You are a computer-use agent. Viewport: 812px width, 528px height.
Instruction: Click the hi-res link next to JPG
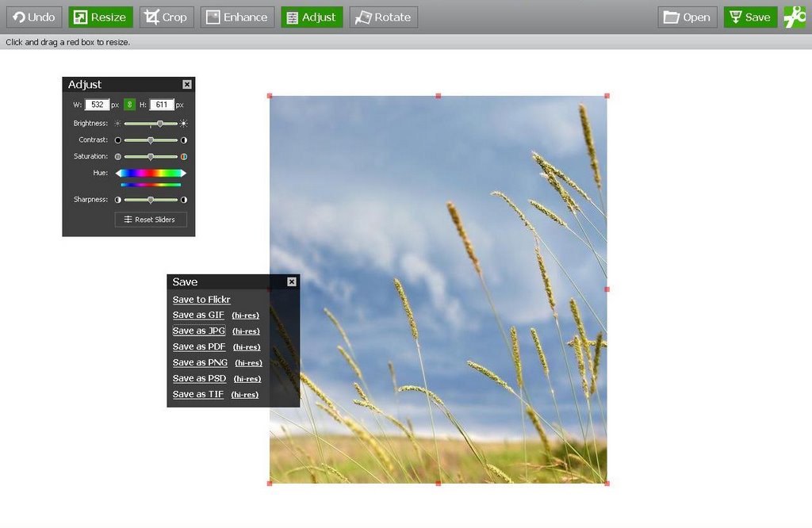(246, 331)
